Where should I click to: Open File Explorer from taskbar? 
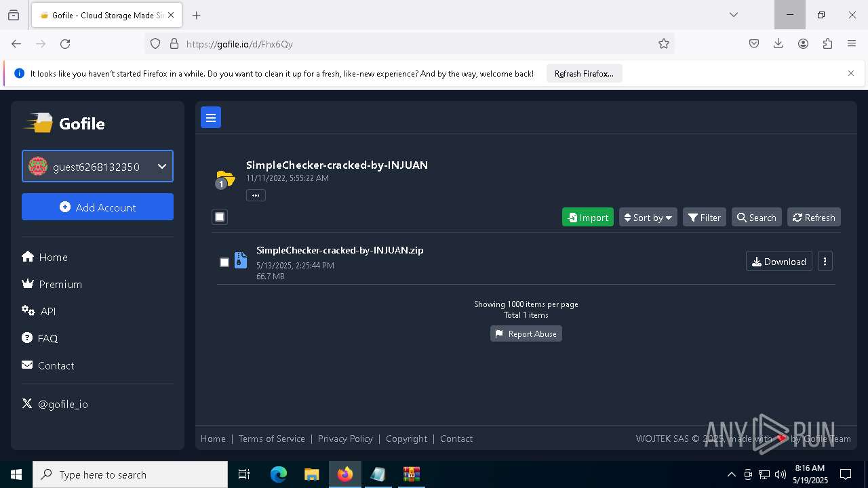[x=311, y=474]
